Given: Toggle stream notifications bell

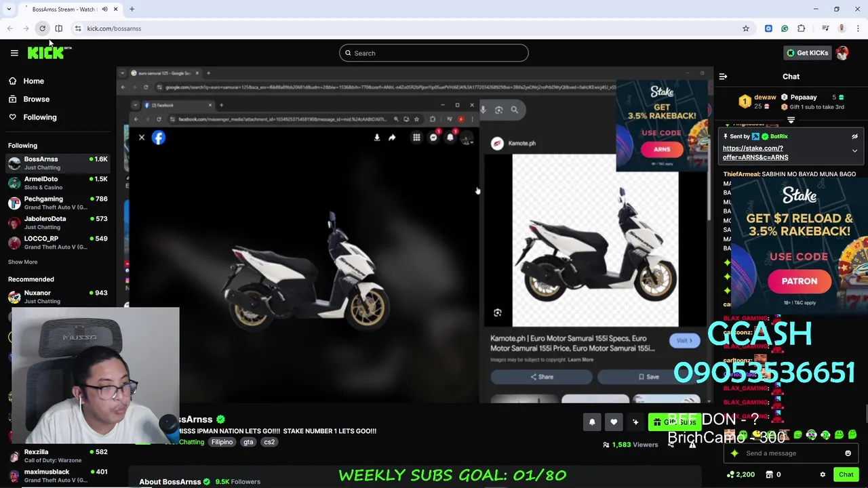Looking at the screenshot, I should [x=592, y=422].
